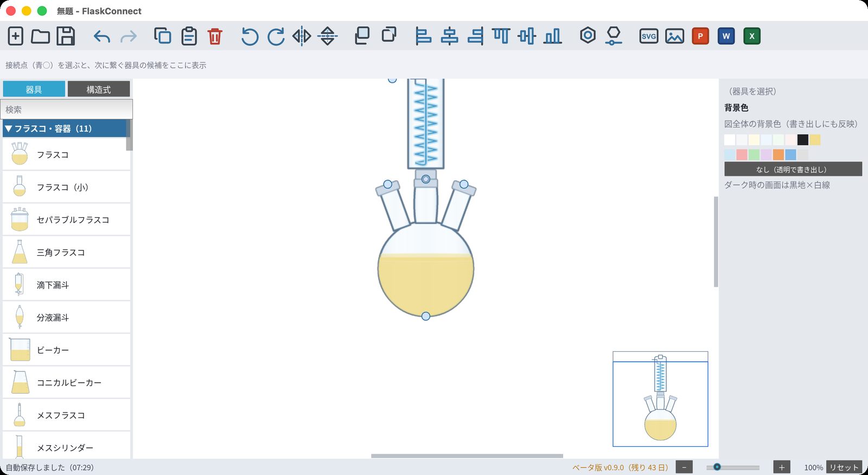Viewport: 868px width, 475px height.
Task: Click the undo arrow icon
Action: coord(102,37)
